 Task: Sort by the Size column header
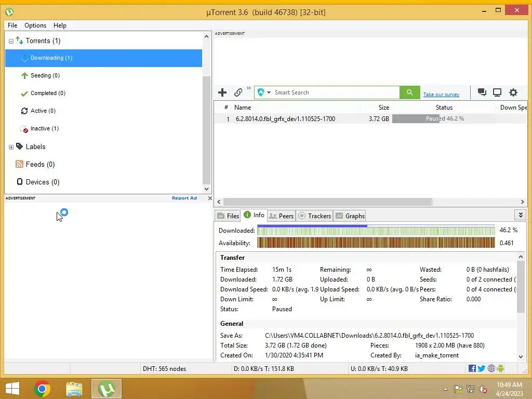(377, 108)
